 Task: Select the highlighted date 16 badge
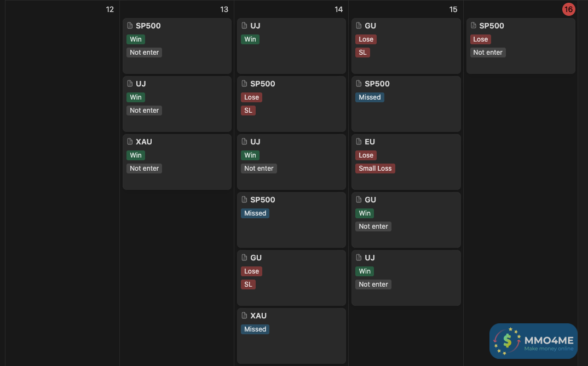568,9
